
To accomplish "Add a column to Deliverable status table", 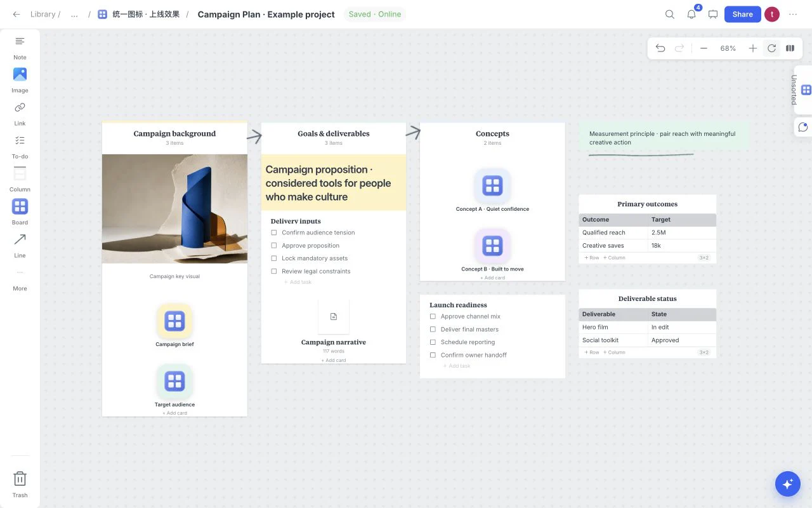I will (x=614, y=352).
